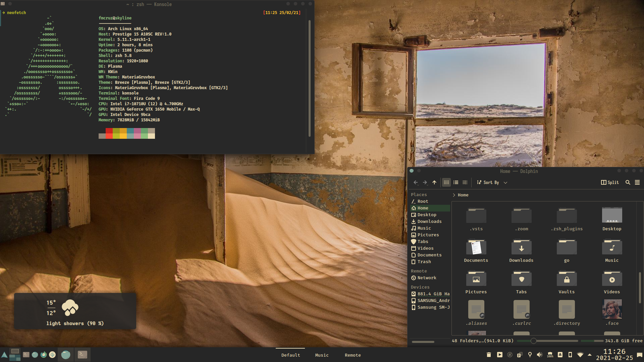Open the Downloads folder icon
The image size is (644, 362).
point(521,248)
